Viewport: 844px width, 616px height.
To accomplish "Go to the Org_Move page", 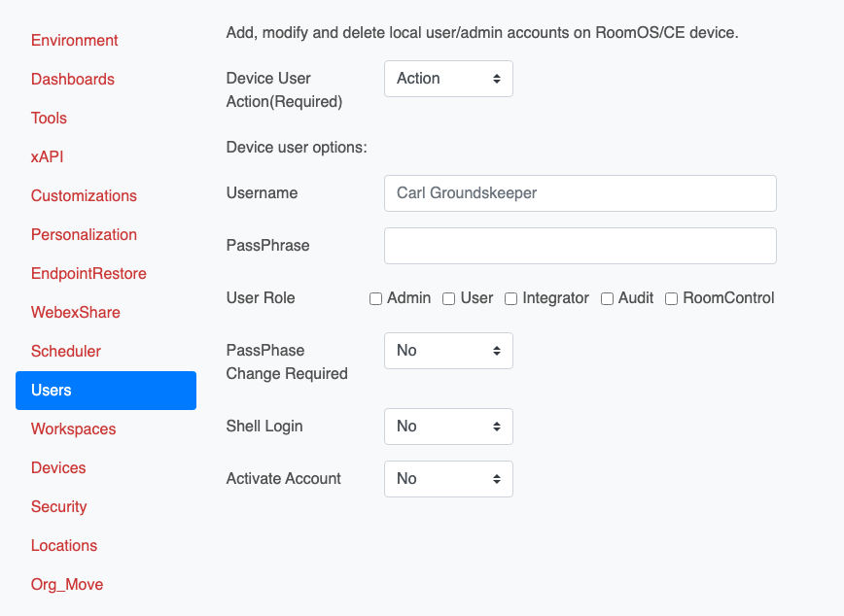I will click(x=67, y=585).
